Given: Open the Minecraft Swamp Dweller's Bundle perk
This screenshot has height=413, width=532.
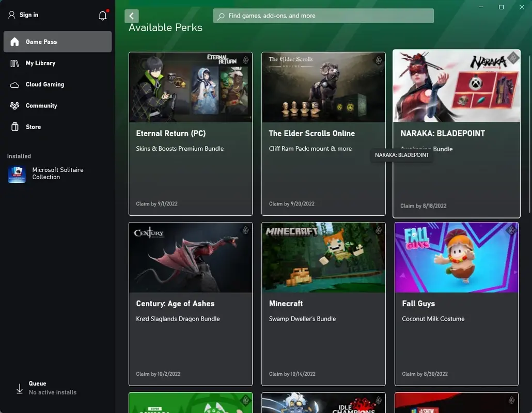Looking at the screenshot, I should coord(323,304).
